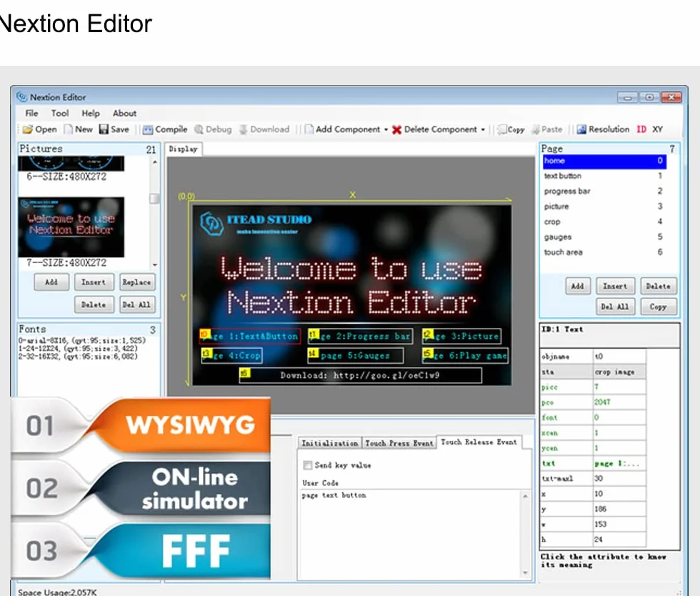This screenshot has width=700, height=596.
Task: Select t4 'page 5:Gauges' component on canvas
Action: coord(356,356)
